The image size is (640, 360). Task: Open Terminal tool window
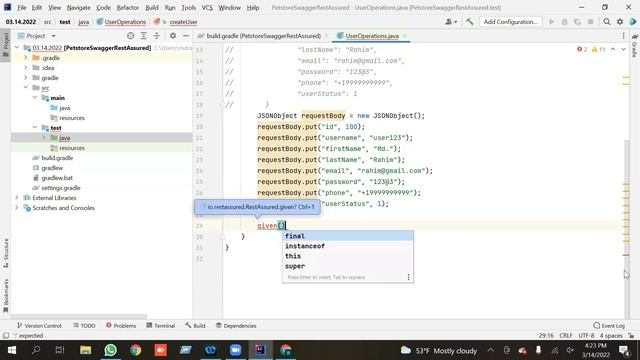tap(161, 326)
